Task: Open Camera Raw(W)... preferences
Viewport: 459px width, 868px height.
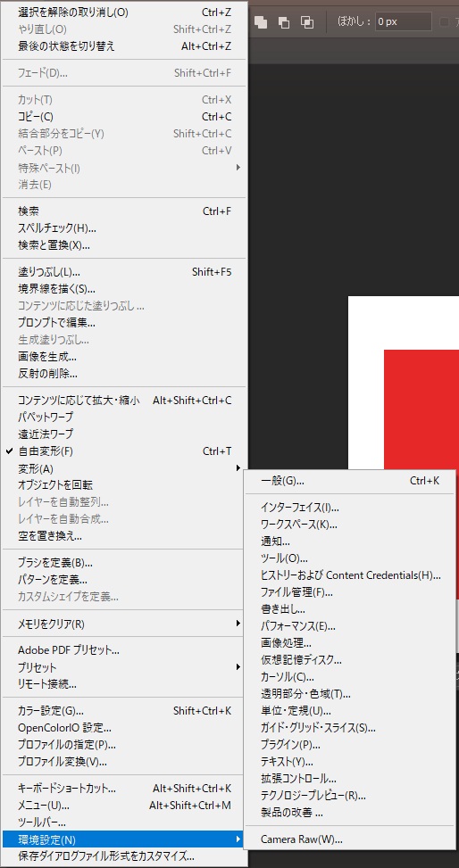Action: [x=350, y=839]
